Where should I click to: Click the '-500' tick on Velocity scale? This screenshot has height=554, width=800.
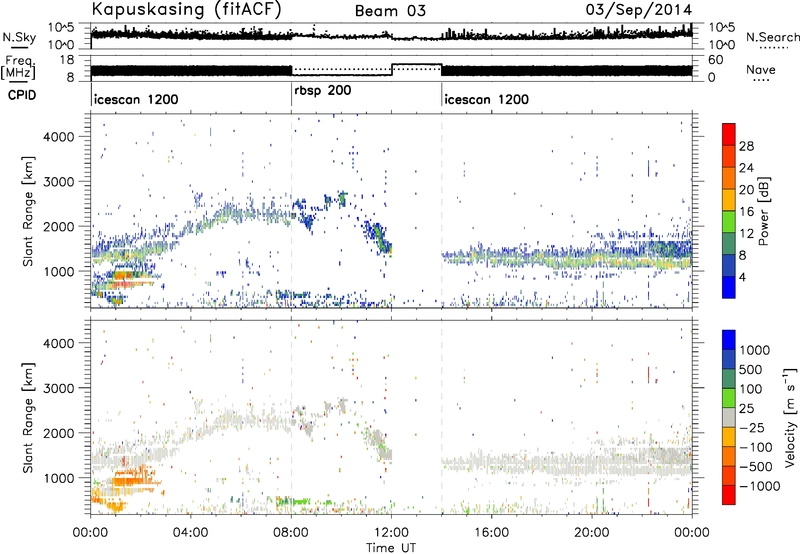tap(756, 466)
